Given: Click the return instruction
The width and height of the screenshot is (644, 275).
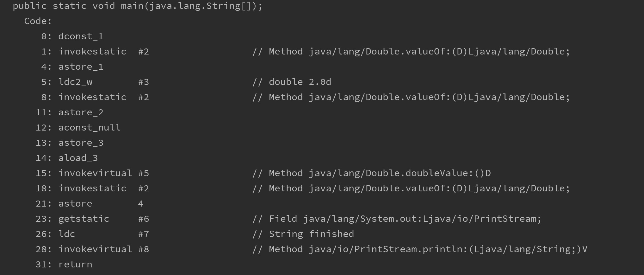Looking at the screenshot, I should tap(75, 265).
